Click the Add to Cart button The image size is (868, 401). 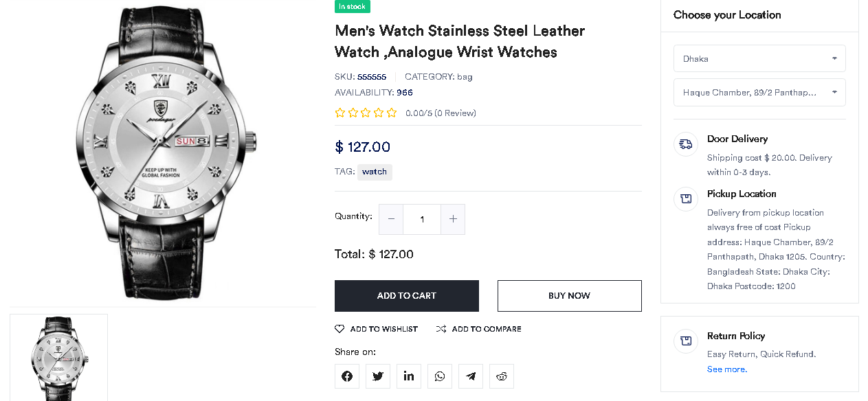[407, 296]
